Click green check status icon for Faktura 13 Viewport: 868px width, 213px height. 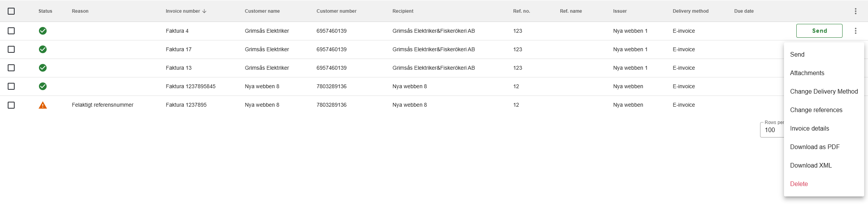(x=43, y=68)
